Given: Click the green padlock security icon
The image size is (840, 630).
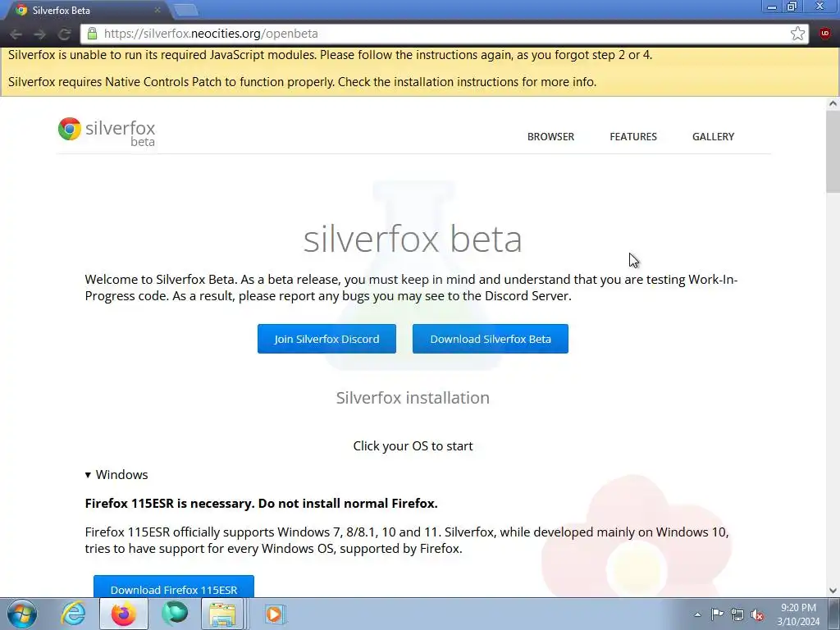Looking at the screenshot, I should 92,34.
